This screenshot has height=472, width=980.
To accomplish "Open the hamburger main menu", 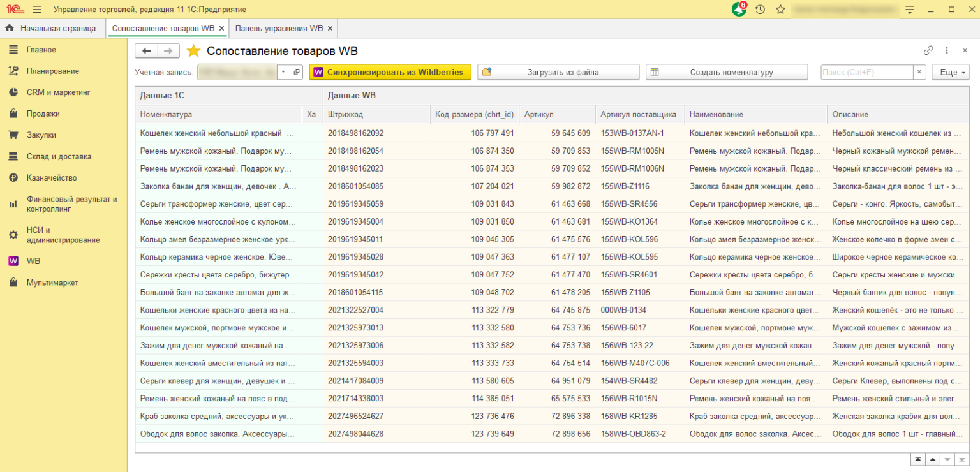I will pyautogui.click(x=37, y=10).
